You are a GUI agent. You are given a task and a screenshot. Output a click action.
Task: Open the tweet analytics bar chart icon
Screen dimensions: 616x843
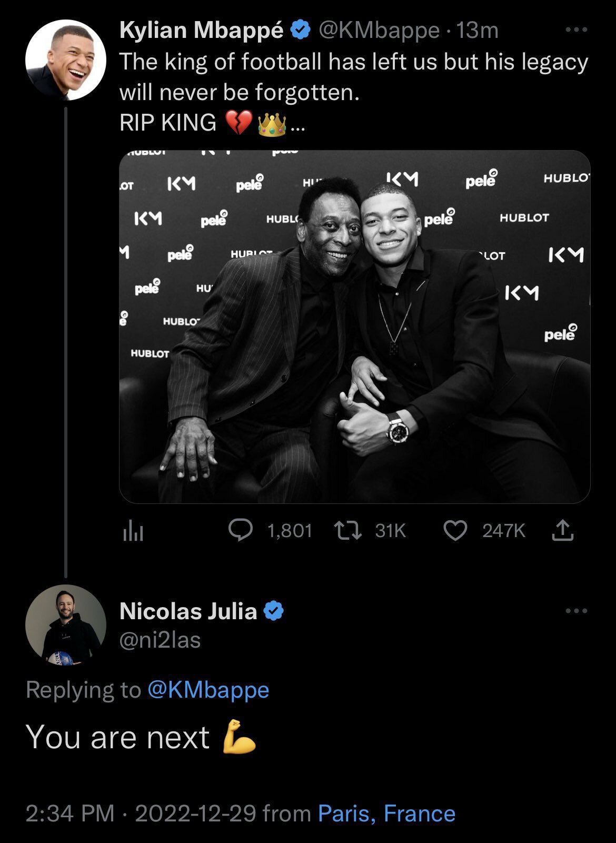[x=133, y=531]
